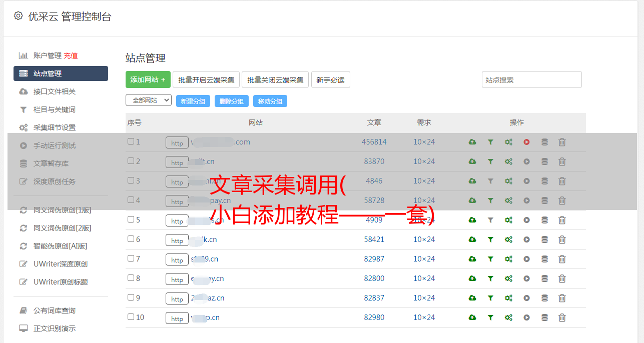Screen dimensions: 644x343
Task: Click the 移动分组 button
Action: (270, 101)
